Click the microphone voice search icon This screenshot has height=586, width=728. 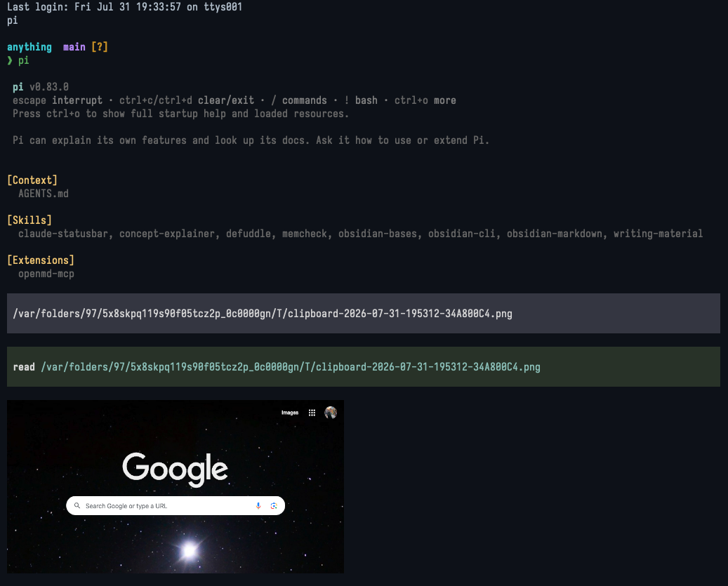tap(258, 506)
